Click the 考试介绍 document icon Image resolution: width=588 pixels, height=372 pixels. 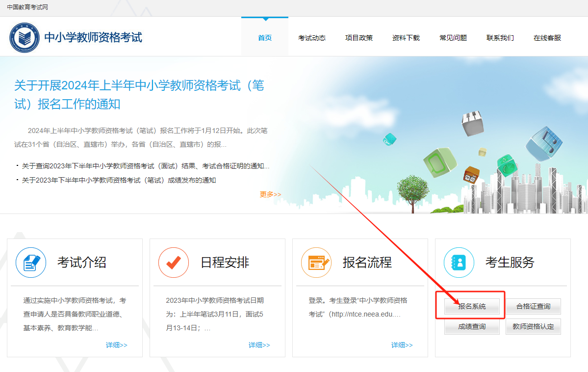pyautogui.click(x=31, y=263)
